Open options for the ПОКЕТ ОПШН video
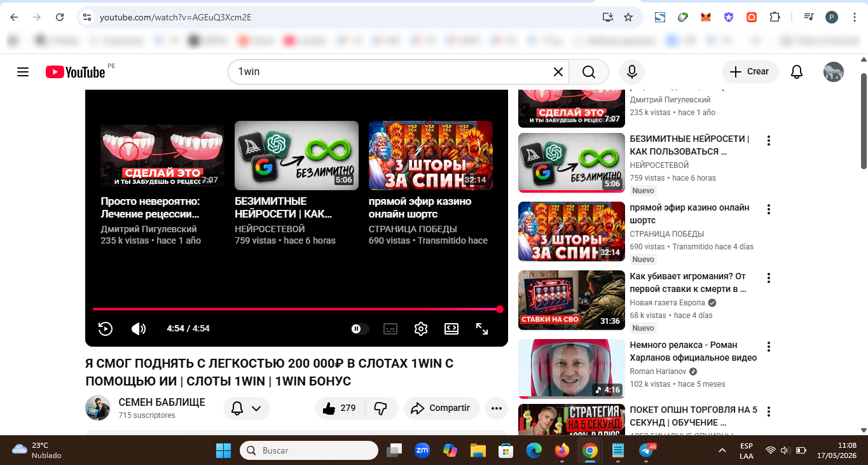This screenshot has width=868, height=465. [x=768, y=412]
